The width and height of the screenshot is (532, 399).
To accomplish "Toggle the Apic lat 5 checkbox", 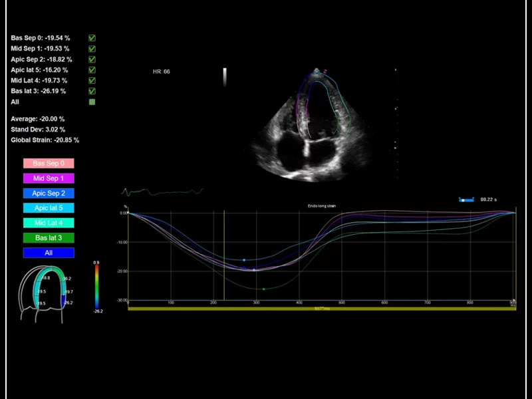I will (91, 70).
